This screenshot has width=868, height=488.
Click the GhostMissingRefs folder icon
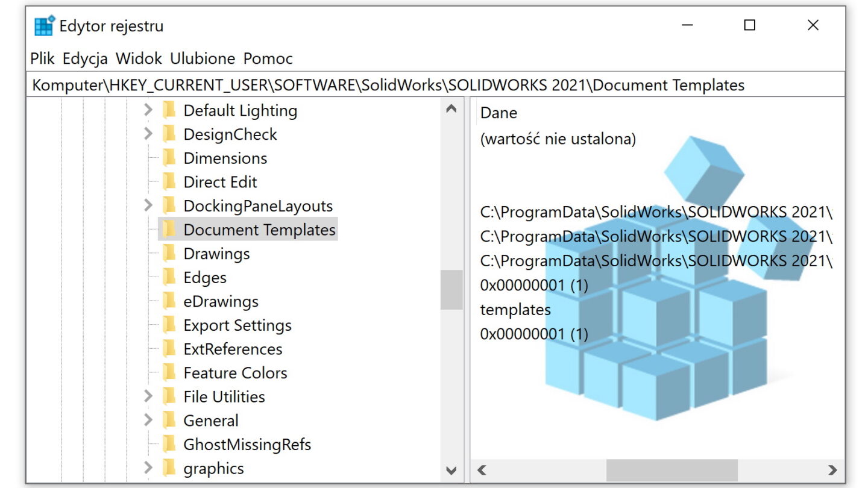pyautogui.click(x=169, y=445)
